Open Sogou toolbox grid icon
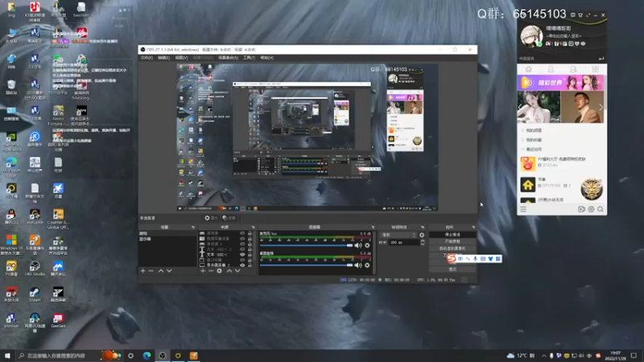 [x=497, y=258]
